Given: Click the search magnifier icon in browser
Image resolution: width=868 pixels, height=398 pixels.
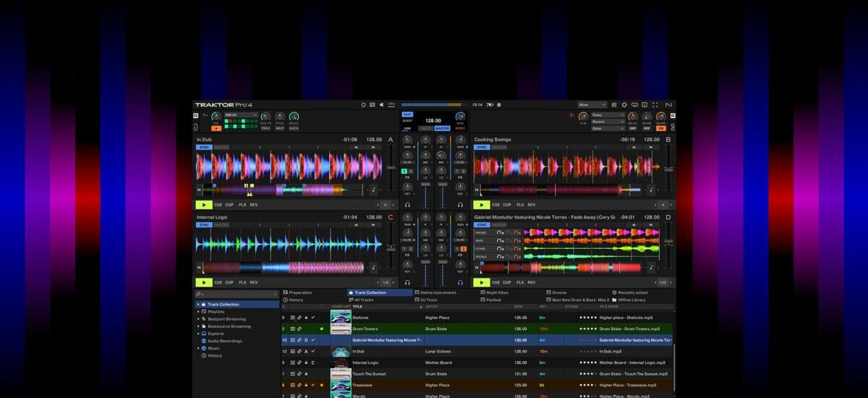Looking at the screenshot, I should 199,295.
